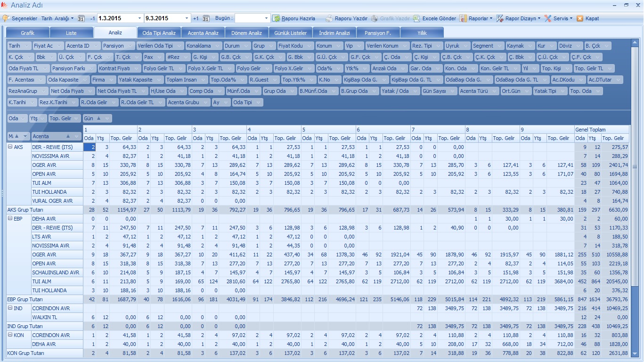Export using Excele Gönder

[434, 18]
